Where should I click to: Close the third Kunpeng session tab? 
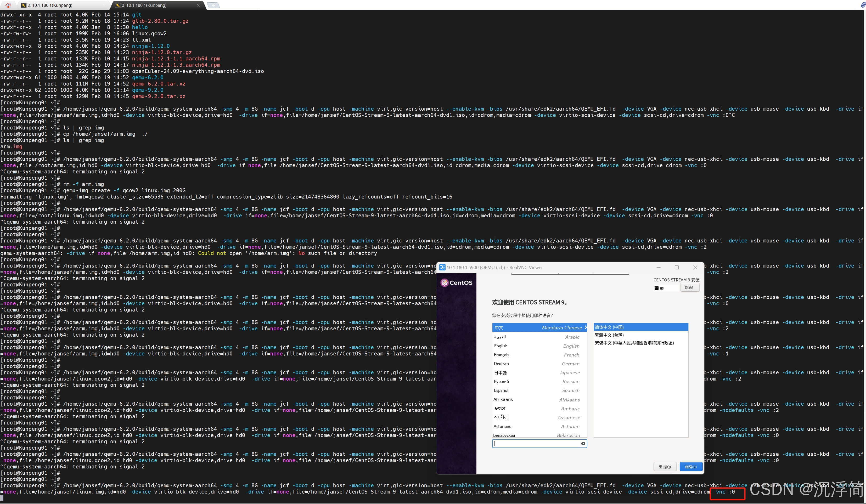[x=198, y=5]
